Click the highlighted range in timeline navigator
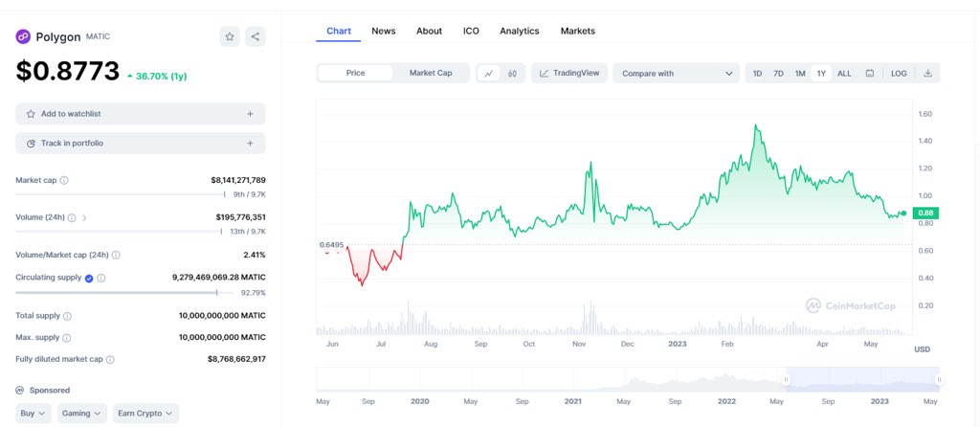The image size is (980, 427). (x=862, y=379)
